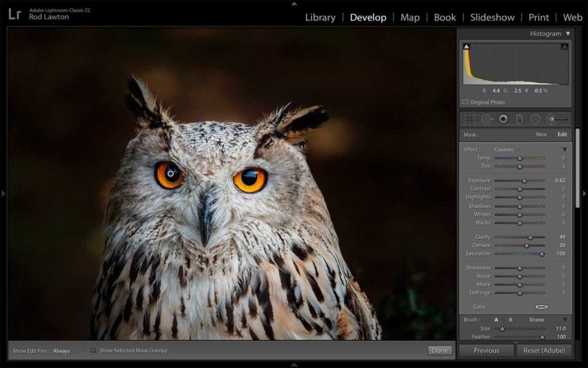The image size is (588, 368).
Task: Open the Web module
Action: click(x=573, y=18)
